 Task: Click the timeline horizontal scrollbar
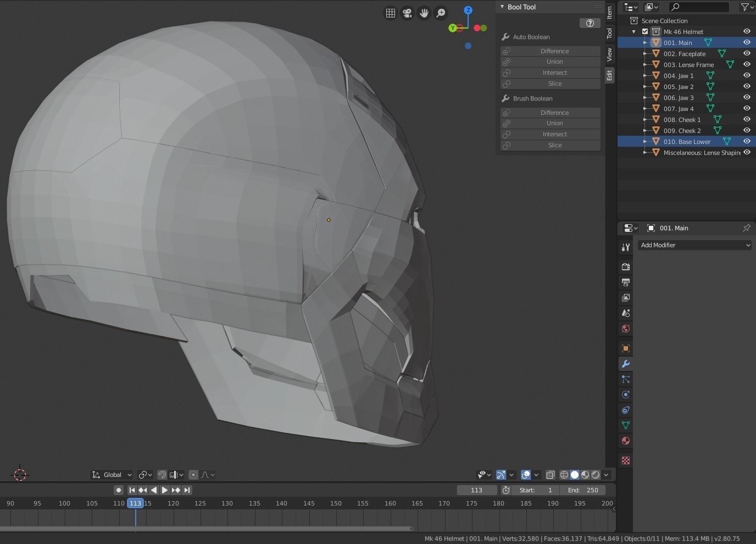[x=206, y=529]
